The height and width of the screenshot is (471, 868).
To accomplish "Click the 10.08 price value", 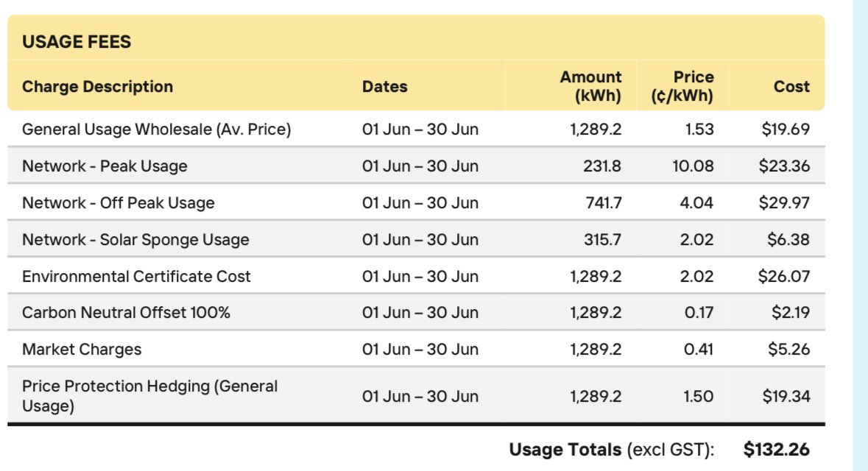I will click(x=693, y=166).
